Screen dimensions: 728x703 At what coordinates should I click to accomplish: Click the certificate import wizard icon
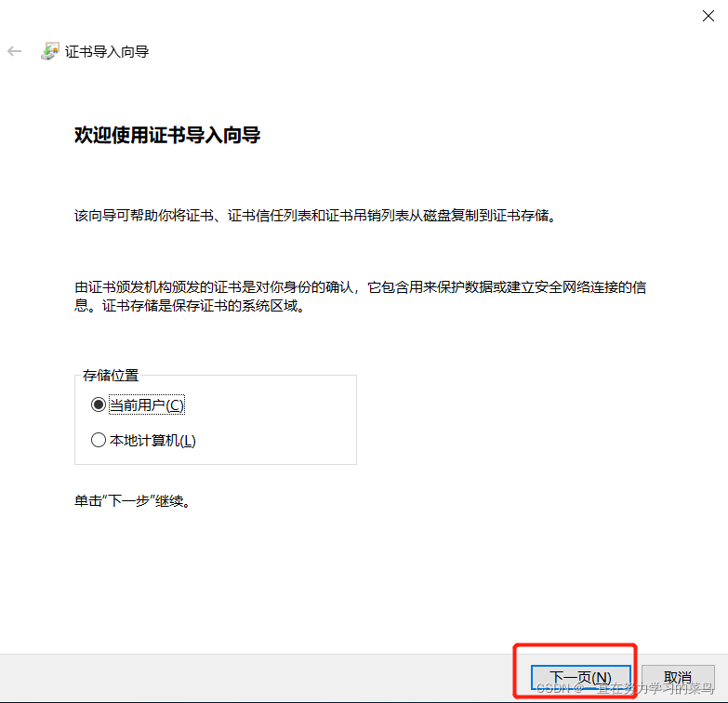tap(49, 51)
